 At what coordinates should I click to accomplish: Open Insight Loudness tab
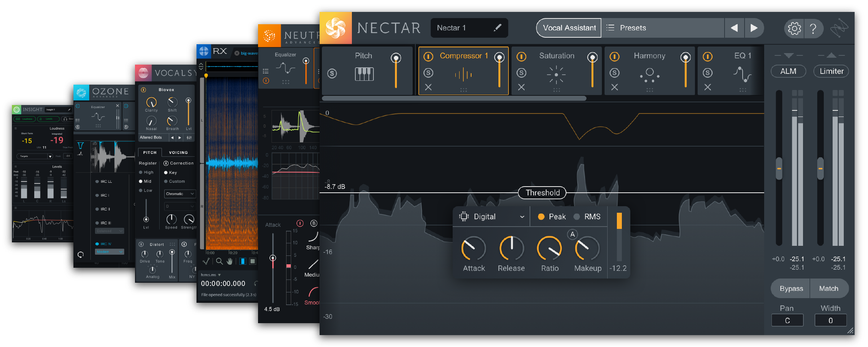(x=25, y=119)
